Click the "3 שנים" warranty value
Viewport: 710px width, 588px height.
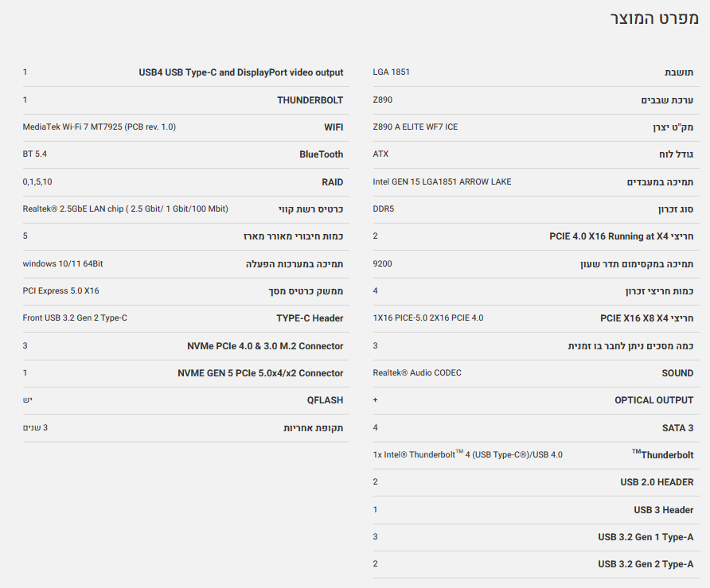(x=35, y=428)
